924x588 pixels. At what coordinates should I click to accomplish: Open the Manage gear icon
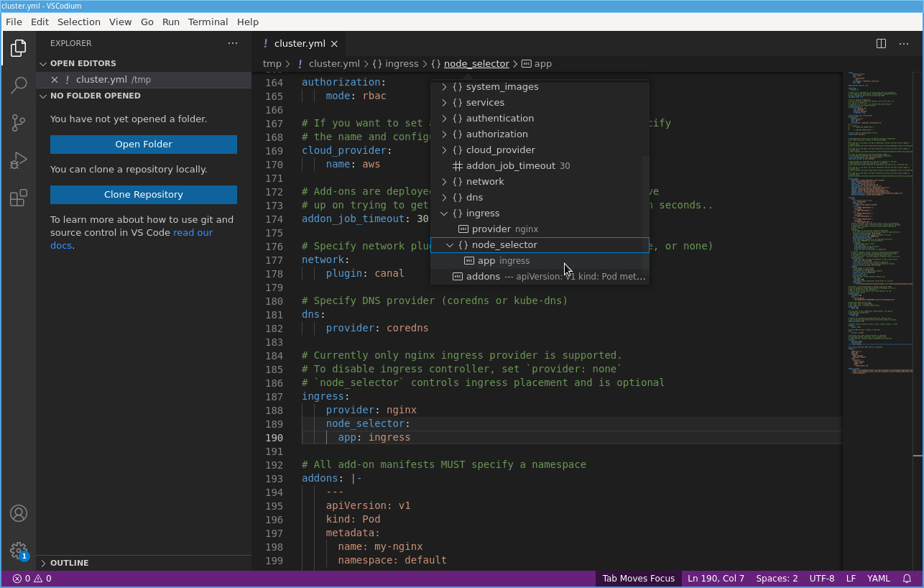pos(19,551)
